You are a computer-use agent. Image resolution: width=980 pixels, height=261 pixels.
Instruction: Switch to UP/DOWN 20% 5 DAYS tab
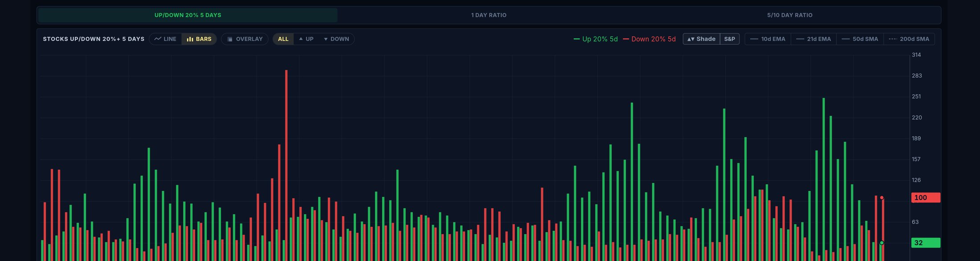pos(188,15)
